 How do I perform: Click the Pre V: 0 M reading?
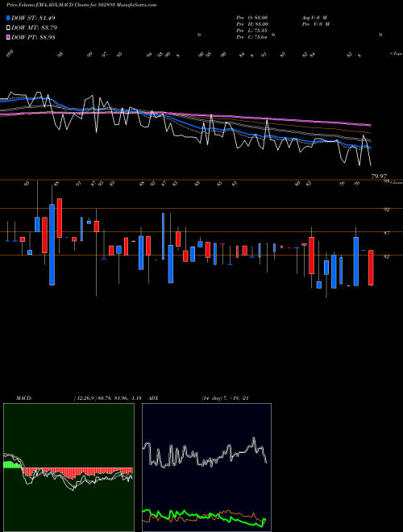pos(316,24)
